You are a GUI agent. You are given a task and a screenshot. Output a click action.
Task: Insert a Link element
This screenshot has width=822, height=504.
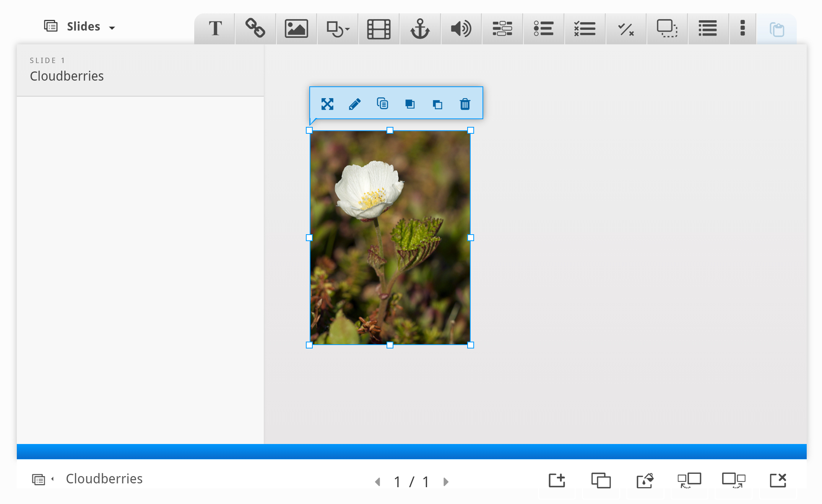[x=255, y=29]
